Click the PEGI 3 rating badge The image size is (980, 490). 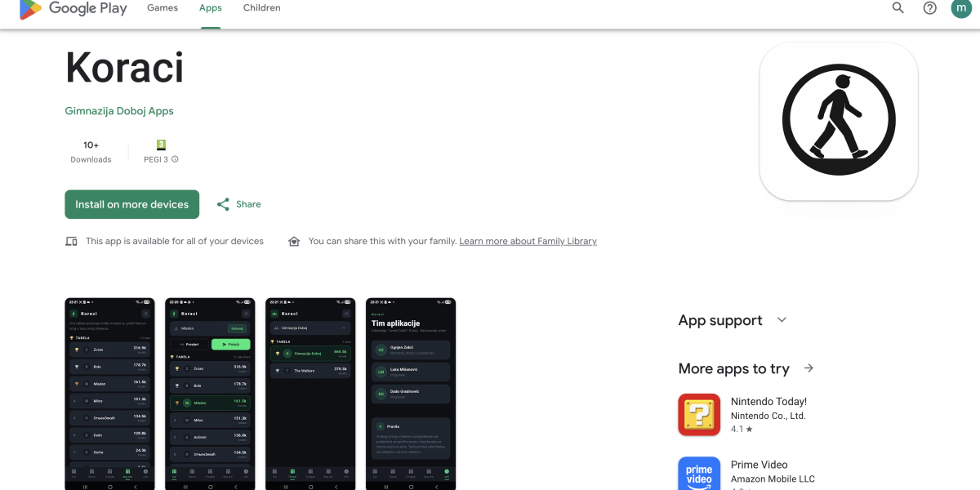(x=161, y=145)
